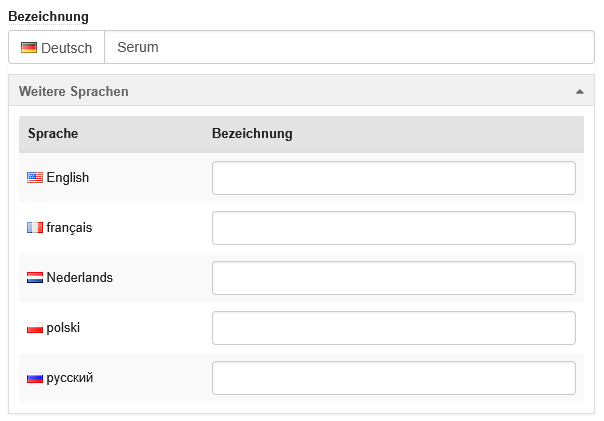Click the русский Bezeichnung input field
The height and width of the screenshot is (421, 604).
coord(393,378)
